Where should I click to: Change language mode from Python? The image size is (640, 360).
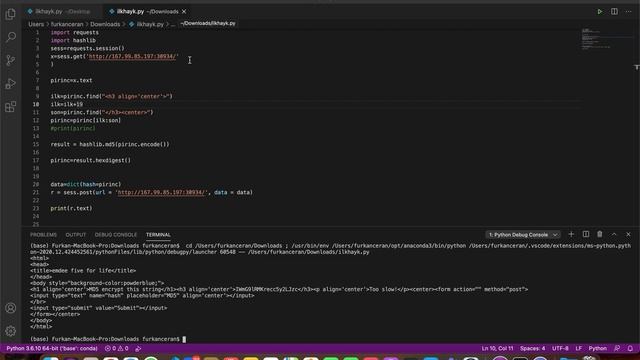(598, 348)
